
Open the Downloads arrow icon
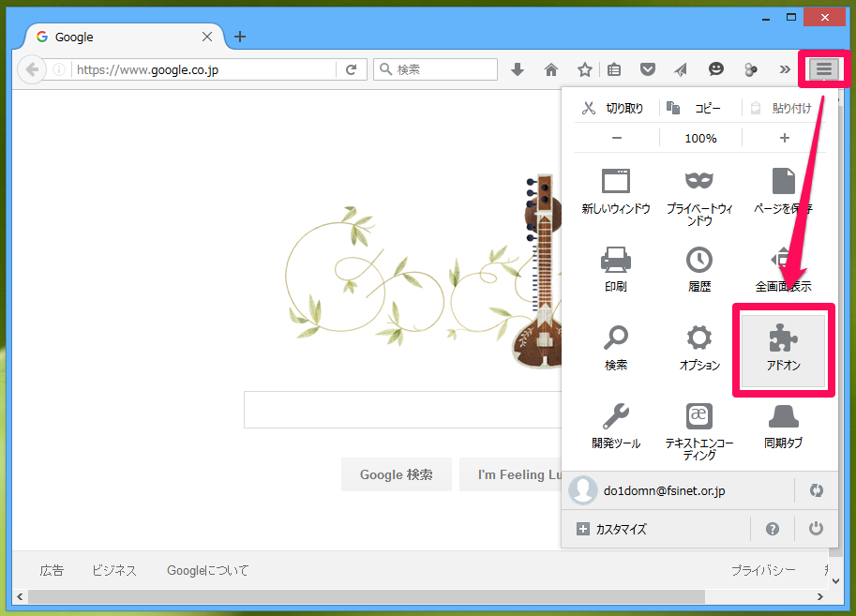point(518,69)
